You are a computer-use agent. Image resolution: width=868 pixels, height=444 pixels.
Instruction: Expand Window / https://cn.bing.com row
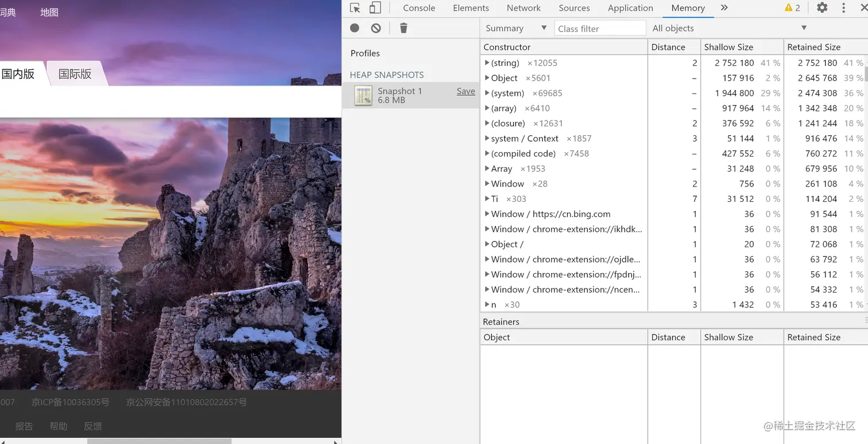click(x=487, y=214)
